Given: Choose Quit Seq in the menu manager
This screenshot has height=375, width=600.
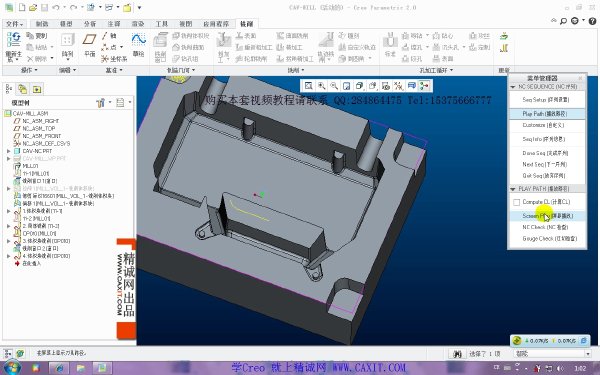Looking at the screenshot, I should (x=547, y=176).
